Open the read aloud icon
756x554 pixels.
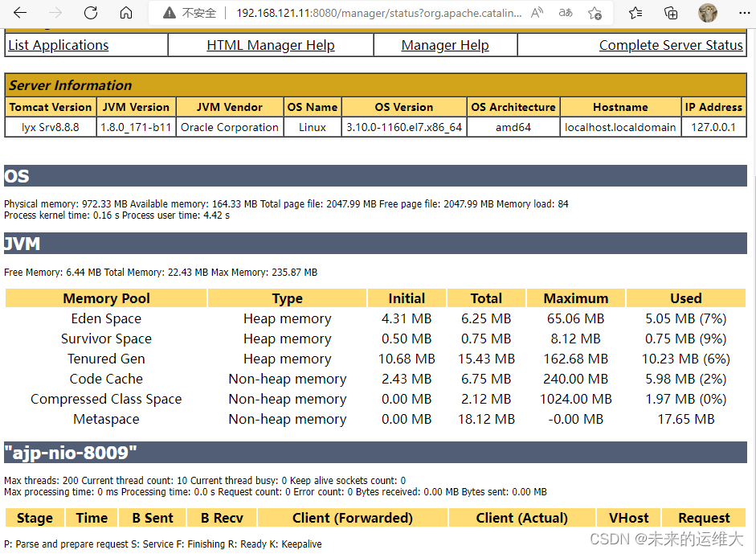[537, 13]
